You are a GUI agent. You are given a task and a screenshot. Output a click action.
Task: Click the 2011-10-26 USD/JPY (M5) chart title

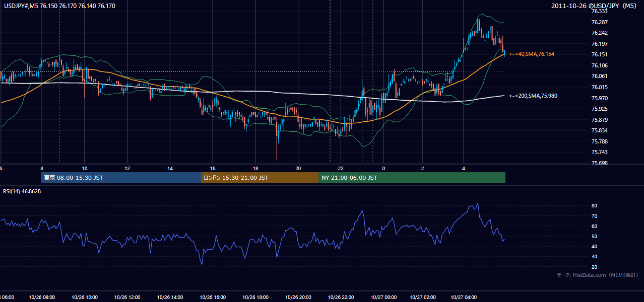[x=595, y=6]
